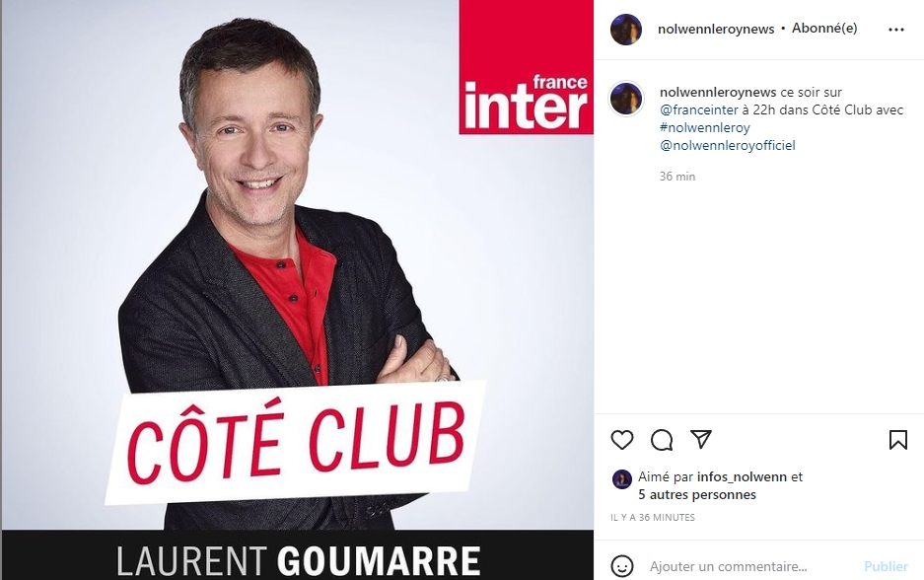
Task: Click nolwennleroynews avatar in post header
Action: pyautogui.click(x=626, y=30)
